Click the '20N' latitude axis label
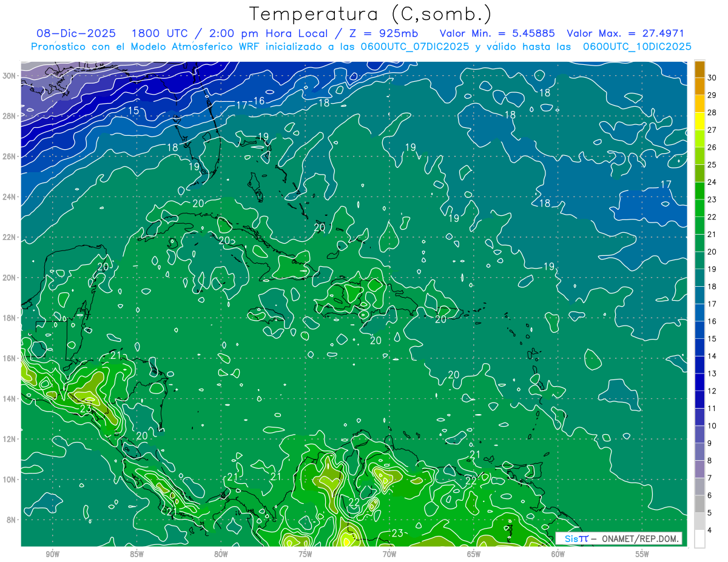This screenshot has width=728, height=562. coord(9,277)
